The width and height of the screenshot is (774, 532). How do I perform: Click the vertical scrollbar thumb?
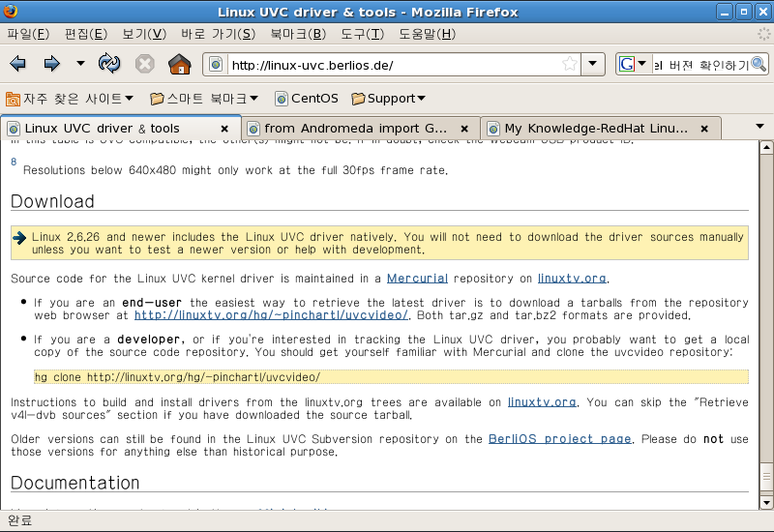pos(766,477)
